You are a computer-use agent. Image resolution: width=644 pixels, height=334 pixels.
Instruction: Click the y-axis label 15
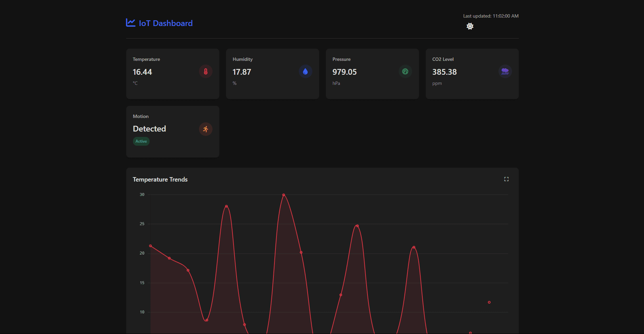pyautogui.click(x=142, y=283)
